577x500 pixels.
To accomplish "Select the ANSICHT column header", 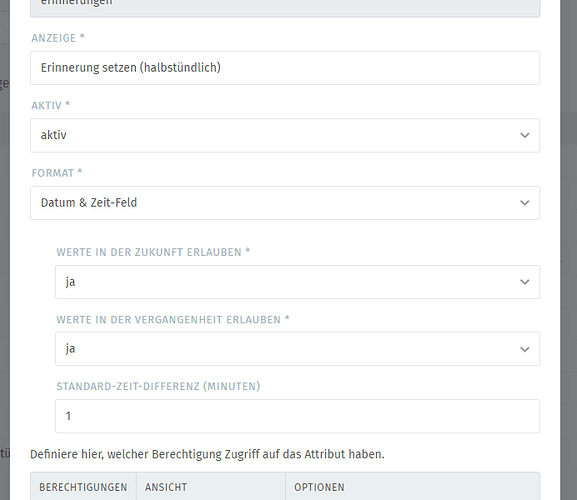I will 166,487.
